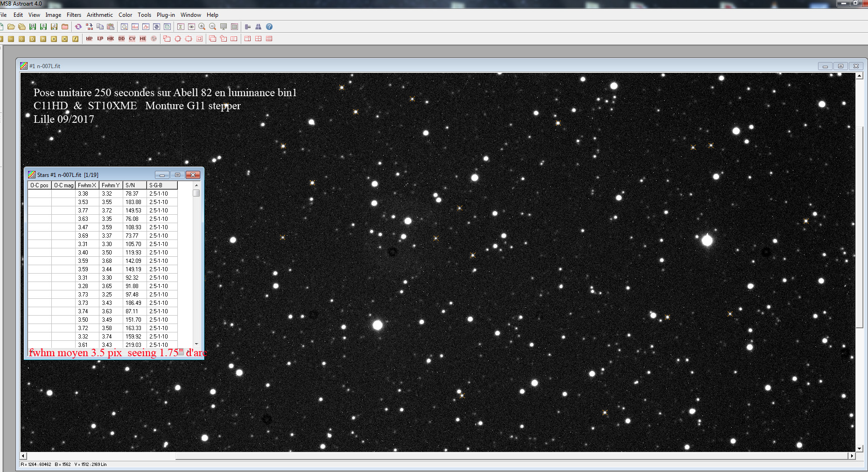Open the histogram bar chart tool
The width and height of the screenshot is (868, 472).
click(135, 27)
